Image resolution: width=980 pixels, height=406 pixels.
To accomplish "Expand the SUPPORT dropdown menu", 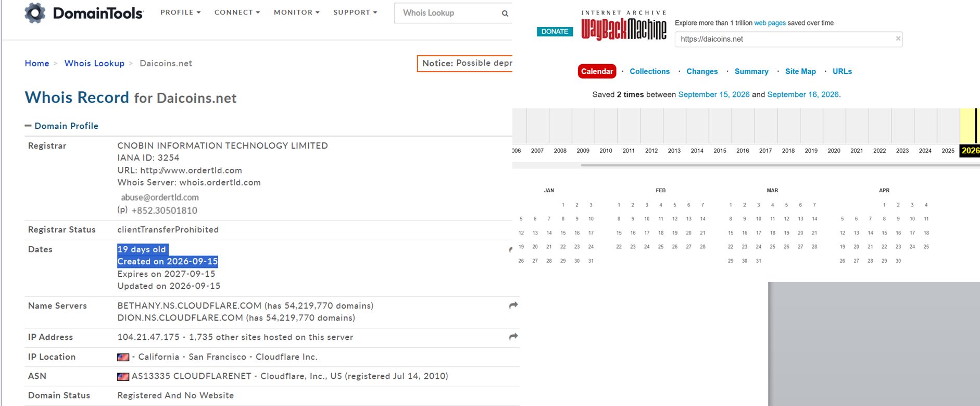I will (355, 13).
